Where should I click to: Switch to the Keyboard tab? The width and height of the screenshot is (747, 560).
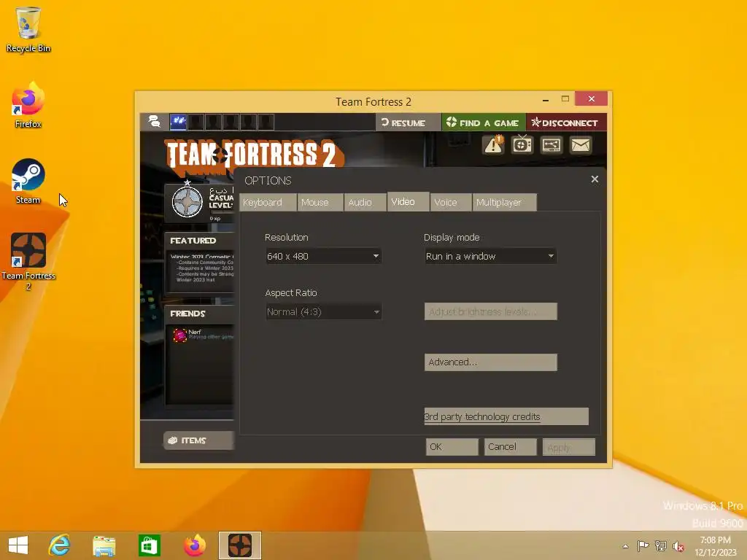[267, 203]
